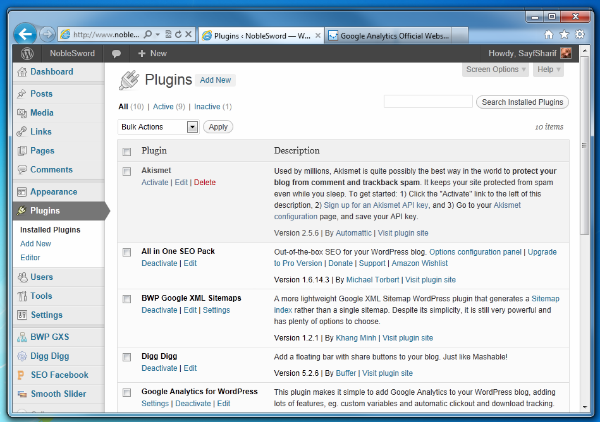Viewport: 600px width, 422px height.
Task: Click the BWP GXS sitemap icon
Action: (x=22, y=337)
